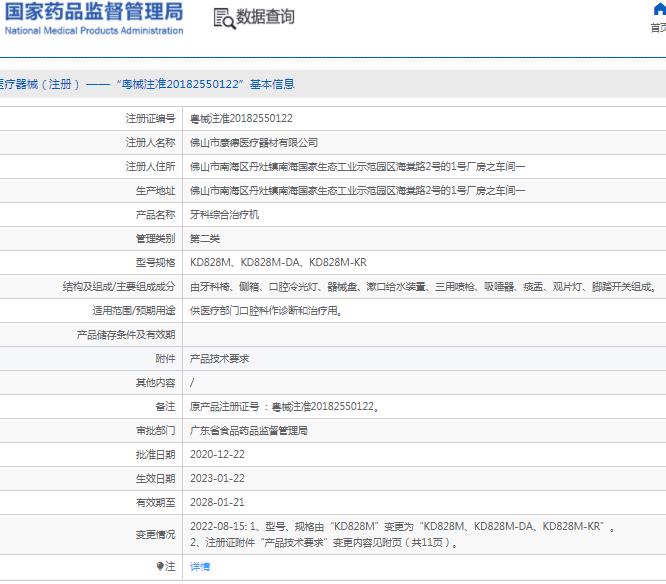Image resolution: width=666 pixels, height=584 pixels.
Task: Click the 粤械注准20182550122 基本信息 title
Action: [x=206, y=84]
